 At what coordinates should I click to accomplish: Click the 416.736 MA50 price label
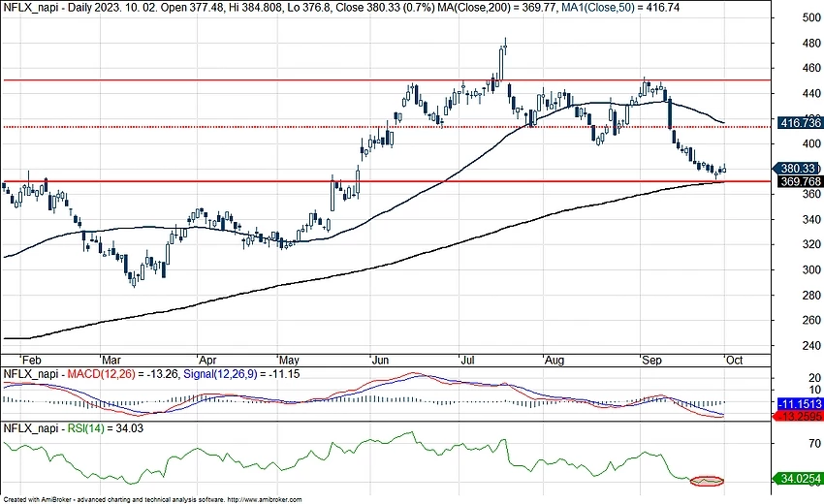pos(800,123)
